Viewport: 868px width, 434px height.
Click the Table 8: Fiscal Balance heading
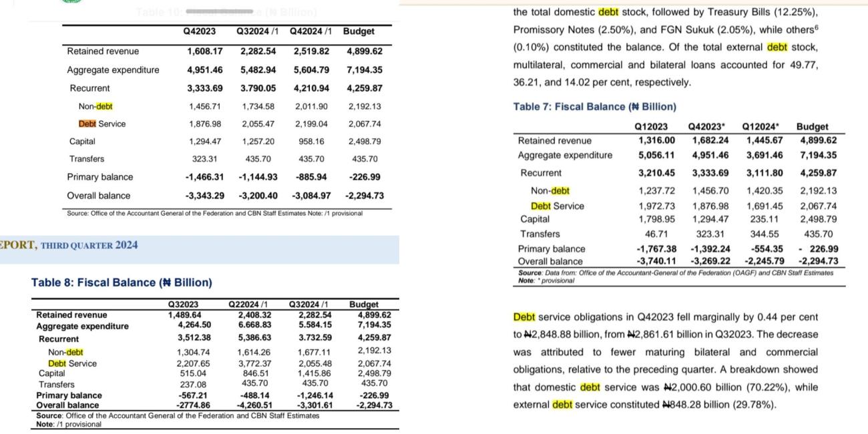(x=122, y=282)
